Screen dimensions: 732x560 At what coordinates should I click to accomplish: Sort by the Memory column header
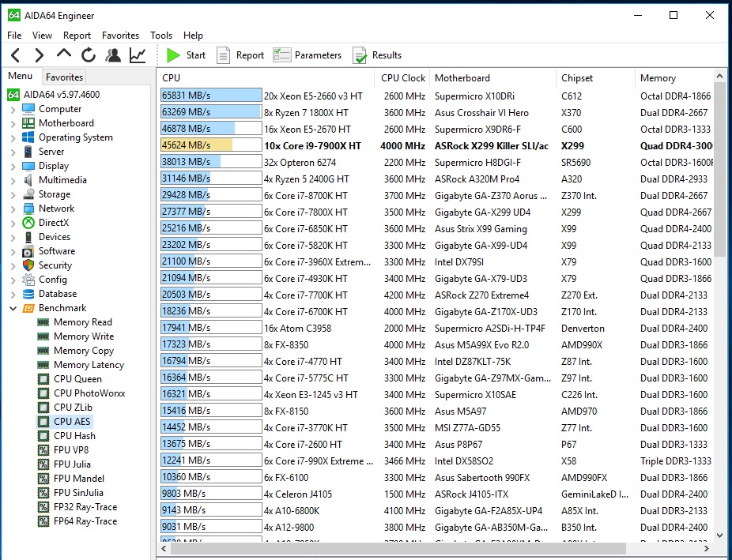pyautogui.click(x=674, y=78)
